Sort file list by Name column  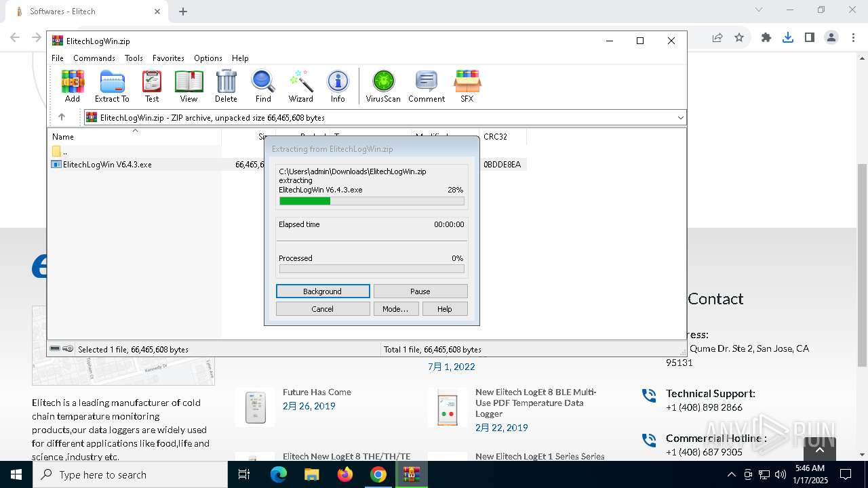click(x=135, y=136)
